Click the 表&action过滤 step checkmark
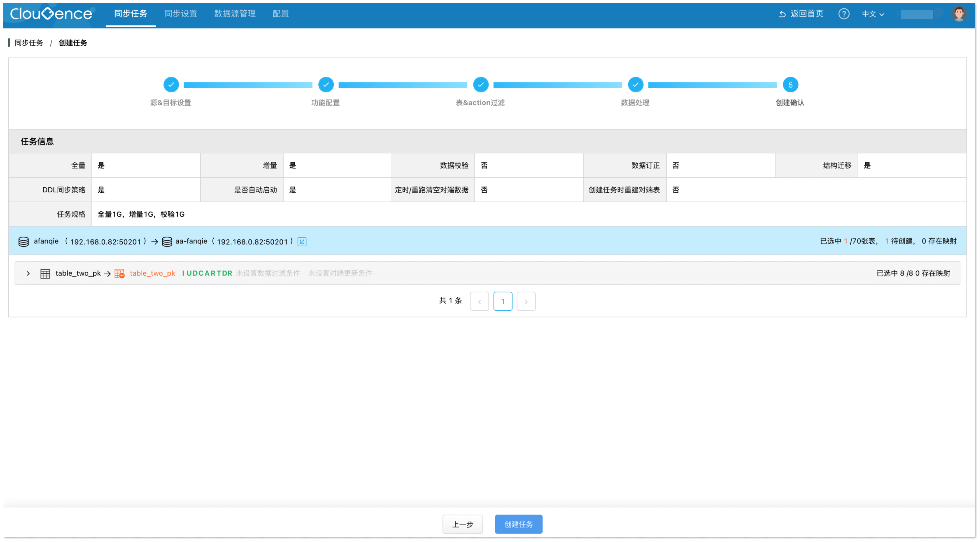980x542 pixels. coord(480,84)
